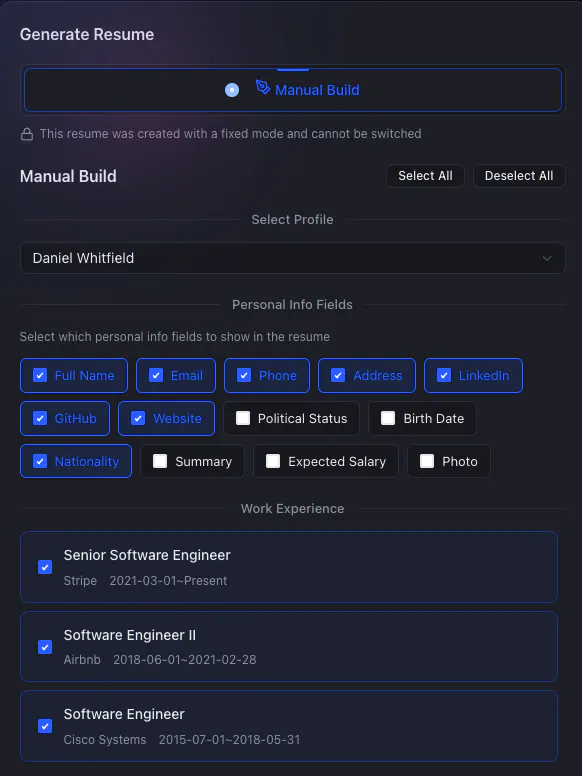Click the Deselect All button

tap(519, 176)
